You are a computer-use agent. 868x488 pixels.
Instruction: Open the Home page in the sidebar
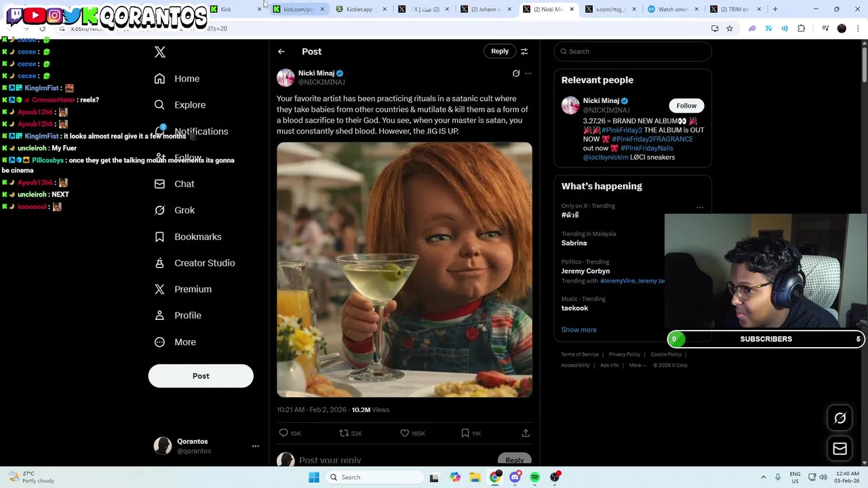[177, 79]
